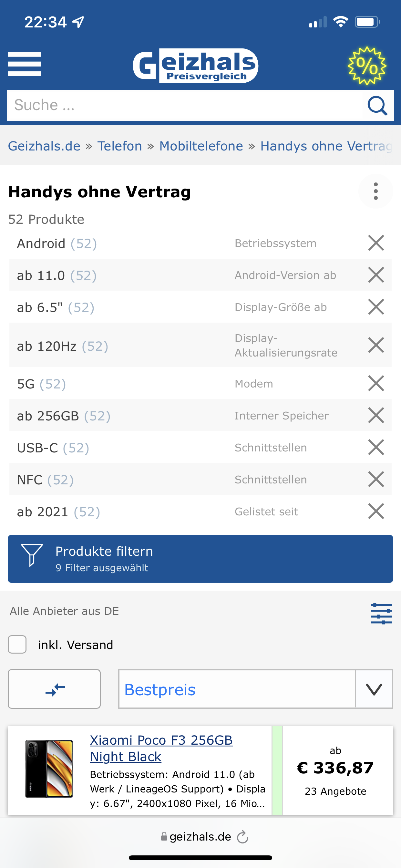
Task: Open the hamburger menu
Action: pos(24,64)
